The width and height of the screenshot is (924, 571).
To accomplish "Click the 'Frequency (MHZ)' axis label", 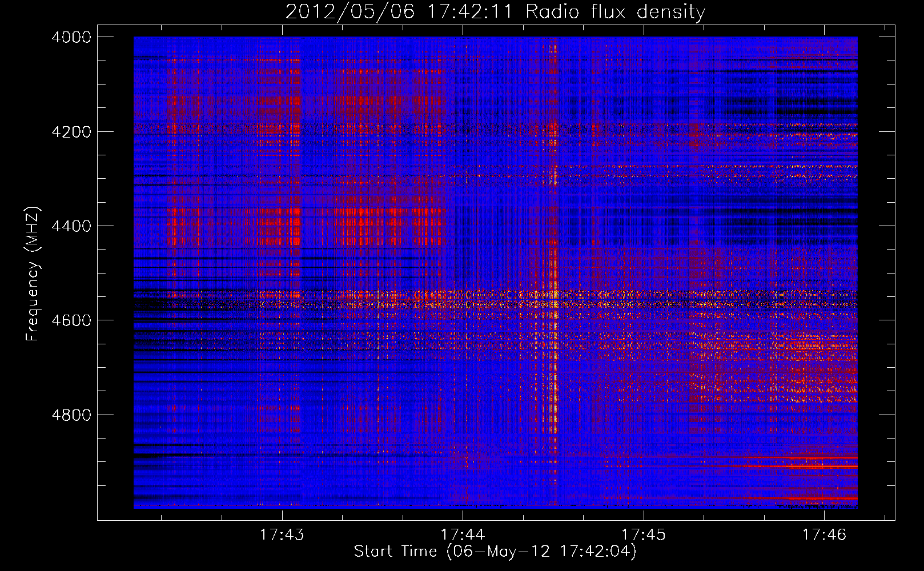I will click(33, 274).
